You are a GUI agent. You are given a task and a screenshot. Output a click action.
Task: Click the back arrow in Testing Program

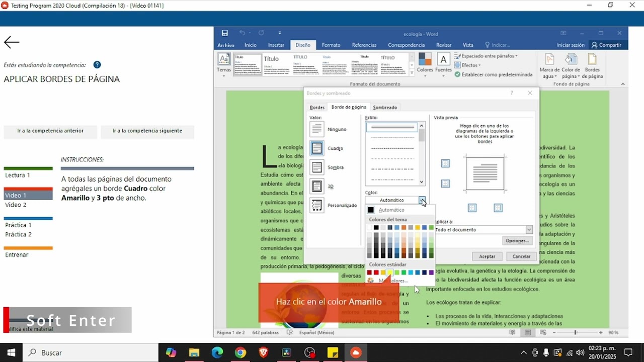click(x=12, y=42)
